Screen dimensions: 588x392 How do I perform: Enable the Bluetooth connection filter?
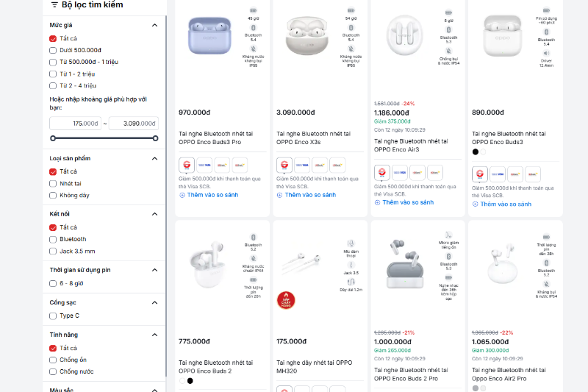[53, 239]
